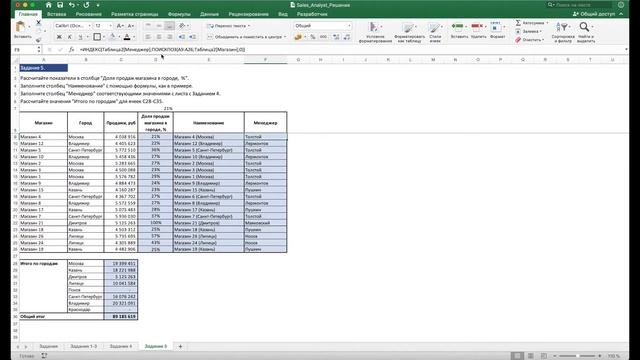Image resolution: width=640 pixels, height=360 pixels.
Task: Decrease cell indent
Action: point(182,37)
